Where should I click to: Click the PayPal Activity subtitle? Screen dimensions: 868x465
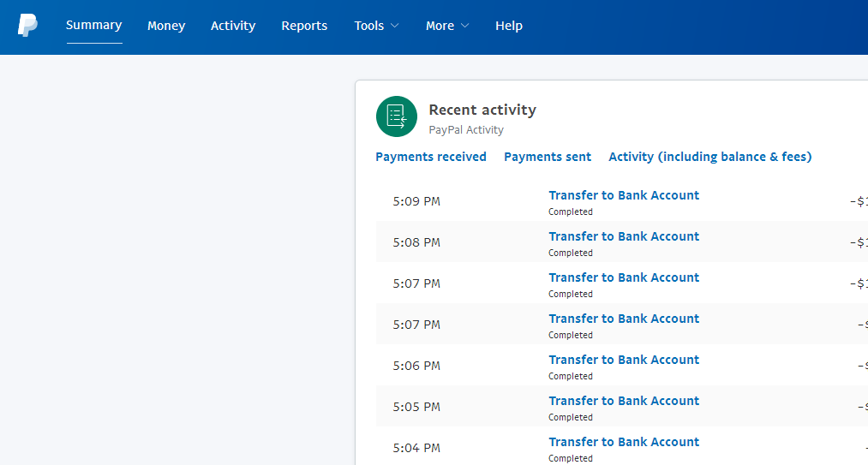[x=466, y=130]
